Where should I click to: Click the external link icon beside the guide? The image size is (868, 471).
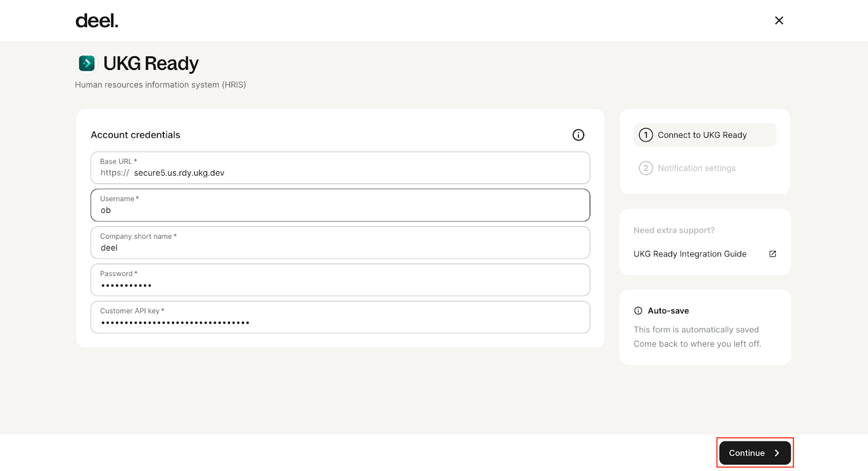tap(773, 254)
